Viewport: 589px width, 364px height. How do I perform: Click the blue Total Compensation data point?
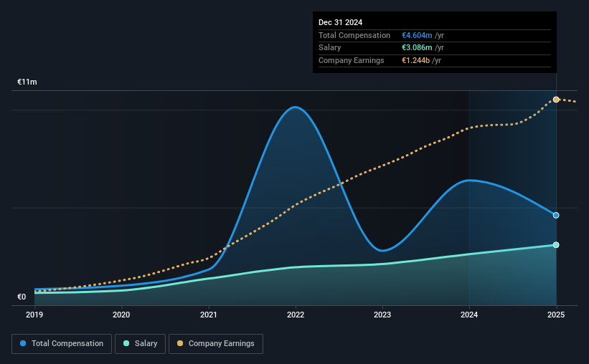[556, 216]
